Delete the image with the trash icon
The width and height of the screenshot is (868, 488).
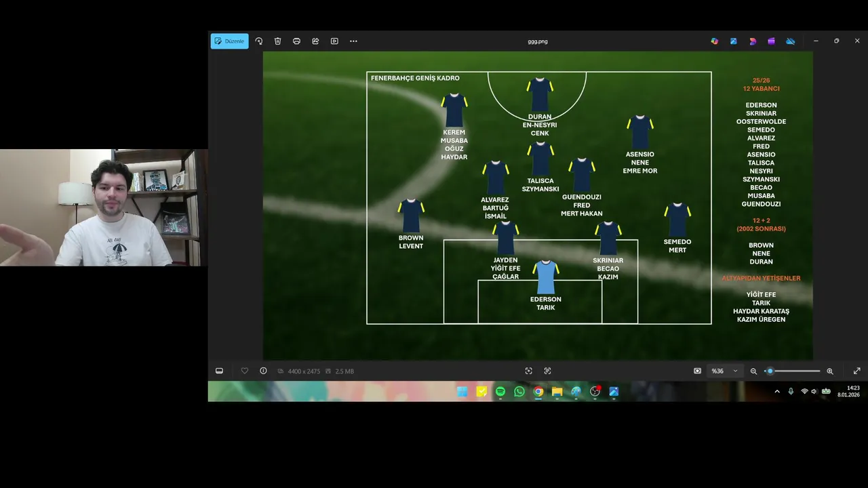point(277,41)
